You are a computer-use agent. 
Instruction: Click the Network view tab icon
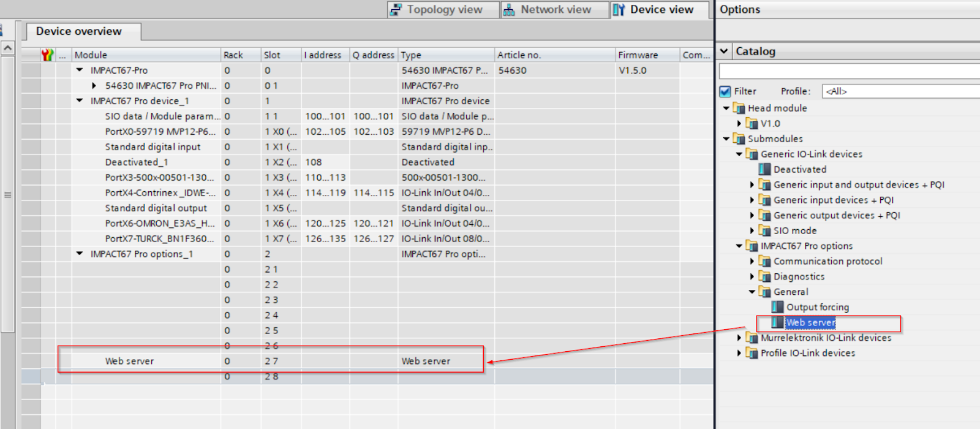509,10
